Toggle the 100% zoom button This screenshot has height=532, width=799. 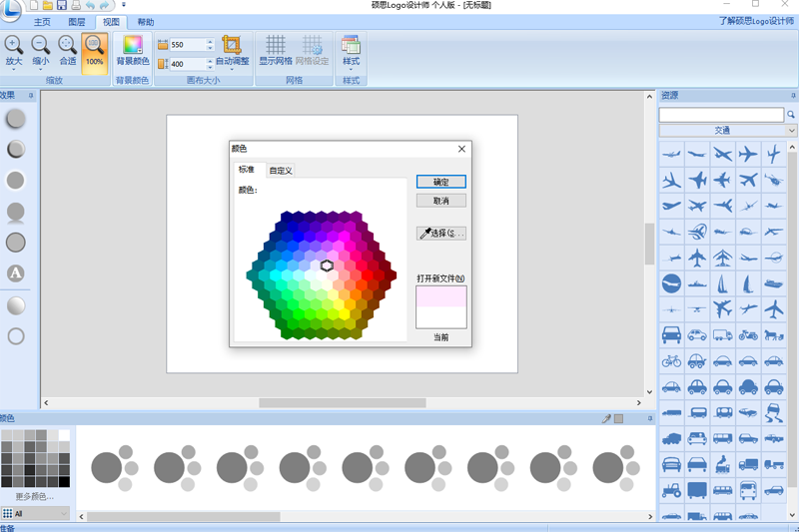pyautogui.click(x=94, y=45)
